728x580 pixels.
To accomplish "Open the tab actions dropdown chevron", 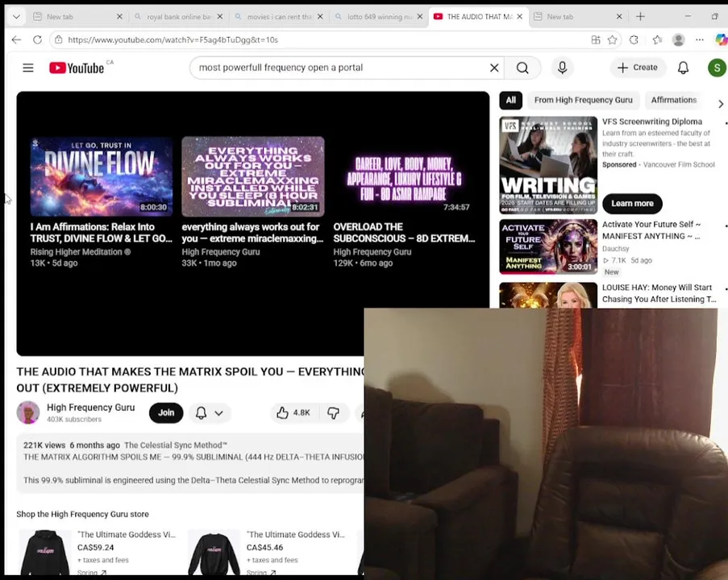I will (16, 17).
